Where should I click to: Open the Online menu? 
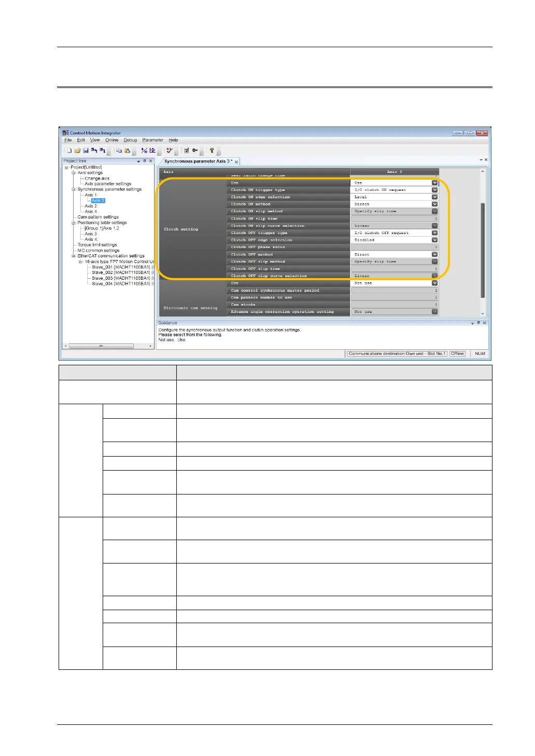tap(111, 140)
